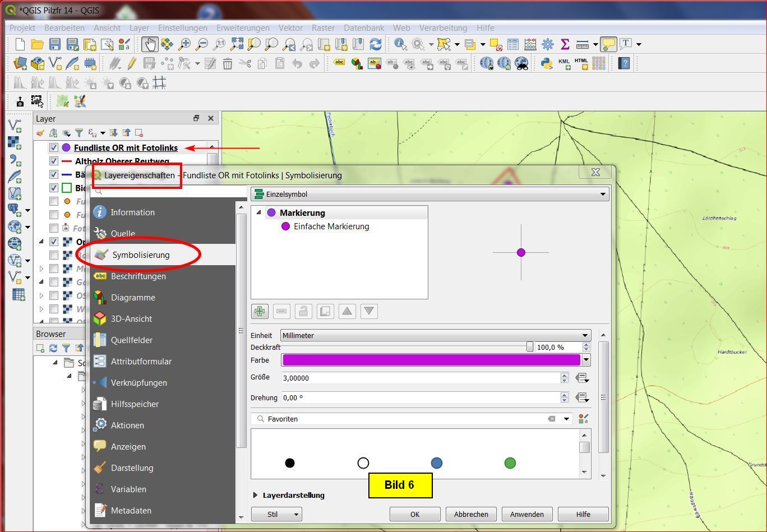Click the Pan Map hand tool
The height and width of the screenshot is (532, 767).
(x=149, y=44)
